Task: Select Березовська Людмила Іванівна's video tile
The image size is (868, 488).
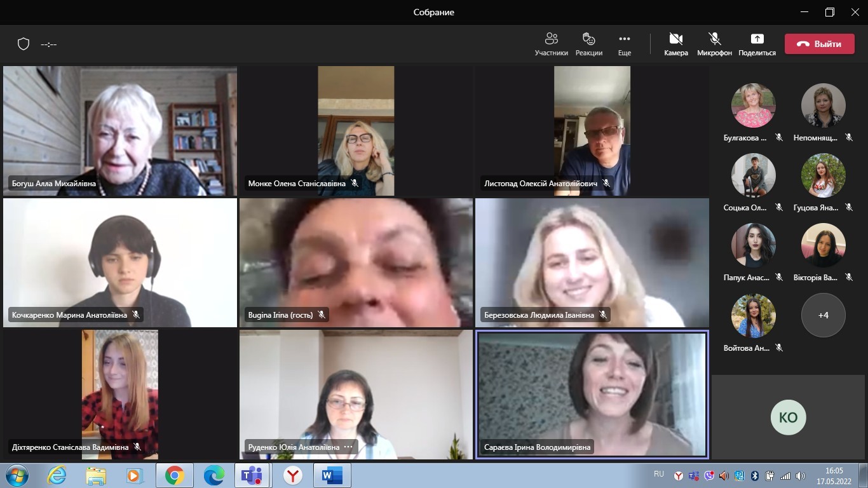Action: pyautogui.click(x=592, y=262)
